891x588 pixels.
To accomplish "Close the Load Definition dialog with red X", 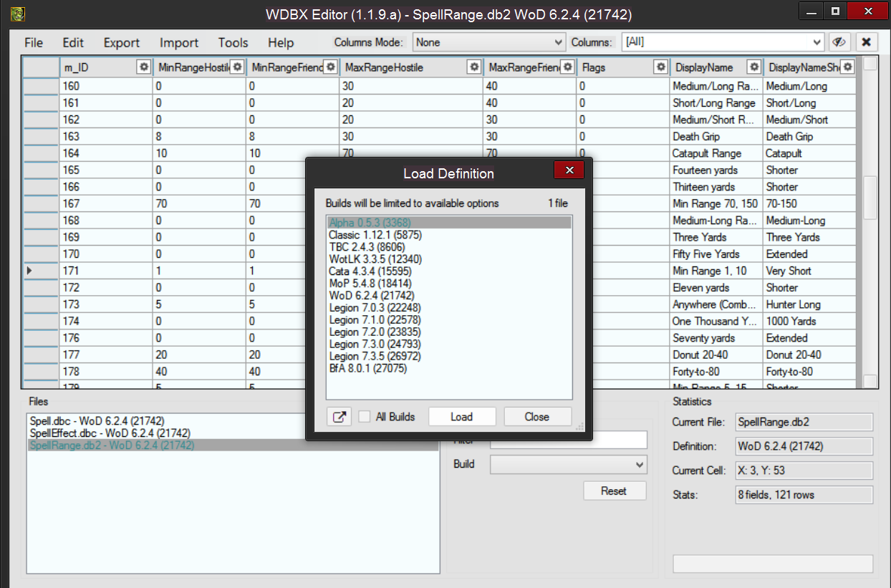I will click(x=569, y=170).
